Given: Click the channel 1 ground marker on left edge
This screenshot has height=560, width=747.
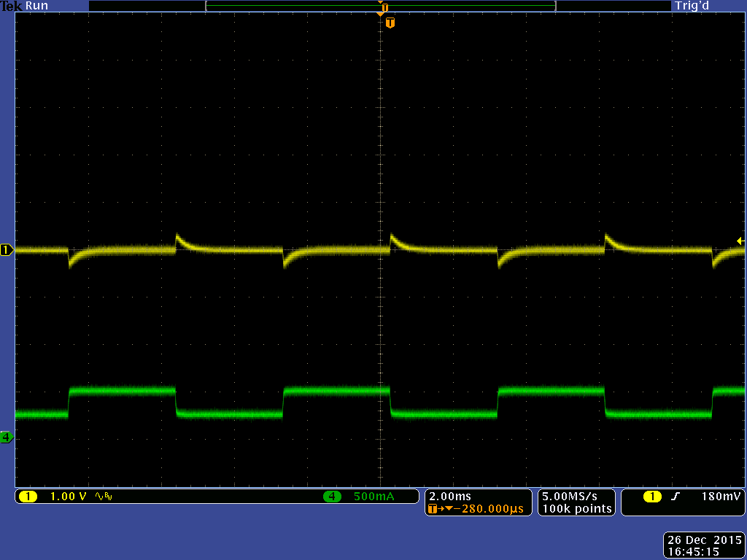Looking at the screenshot, I should coord(7,249).
